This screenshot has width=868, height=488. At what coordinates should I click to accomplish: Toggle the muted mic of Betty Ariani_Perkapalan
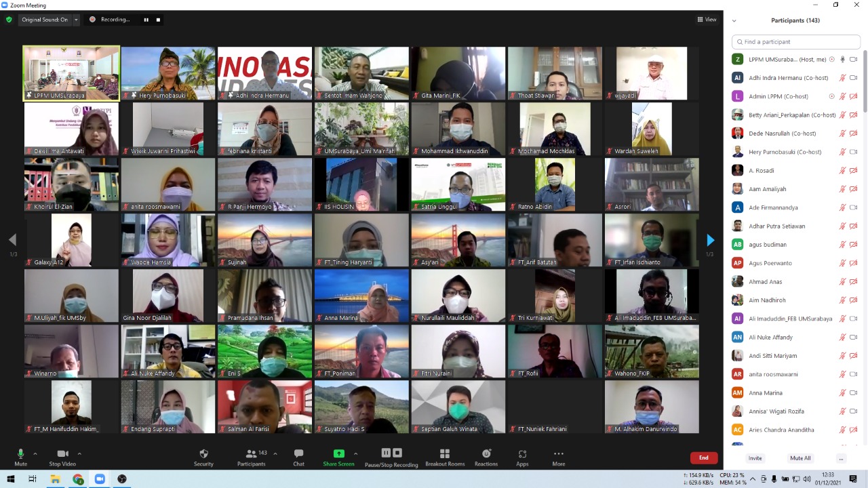pos(842,115)
